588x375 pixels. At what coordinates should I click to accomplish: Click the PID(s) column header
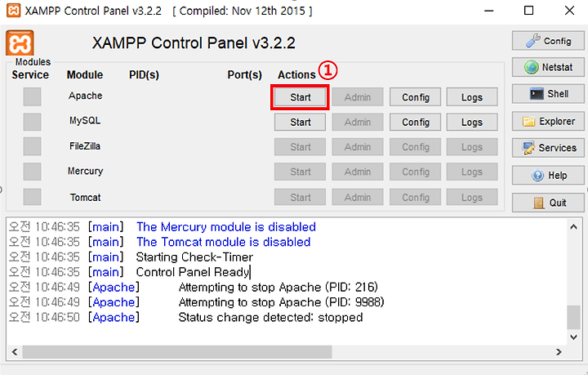click(144, 74)
